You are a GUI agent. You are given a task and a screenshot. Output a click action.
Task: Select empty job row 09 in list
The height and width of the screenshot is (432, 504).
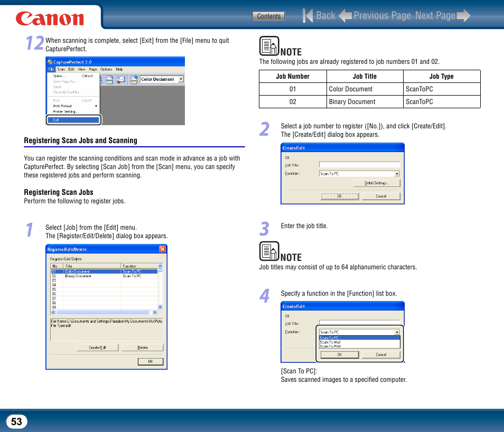[x=104, y=307]
